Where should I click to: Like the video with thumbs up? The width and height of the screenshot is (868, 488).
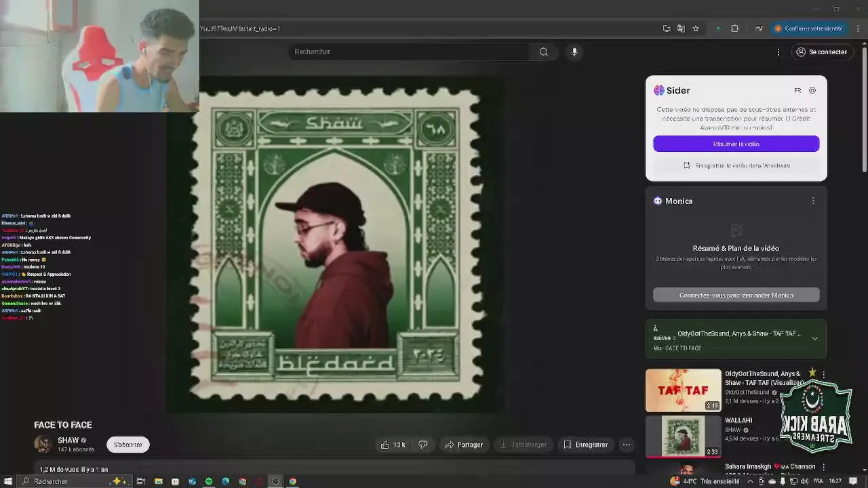[x=393, y=445]
